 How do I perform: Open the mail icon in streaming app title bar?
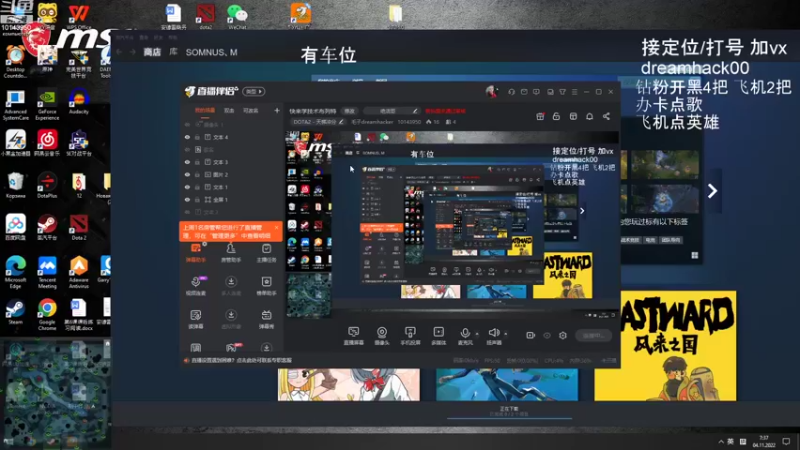tap(524, 92)
